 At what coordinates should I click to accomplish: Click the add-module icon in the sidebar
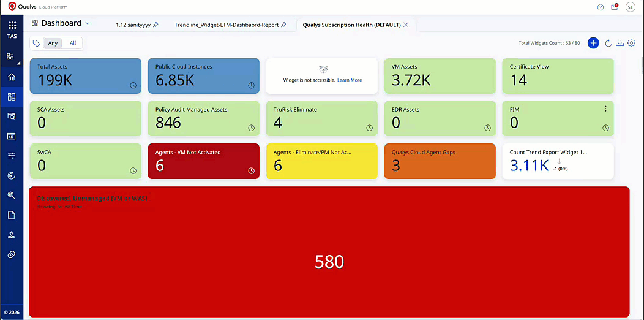tap(11, 56)
